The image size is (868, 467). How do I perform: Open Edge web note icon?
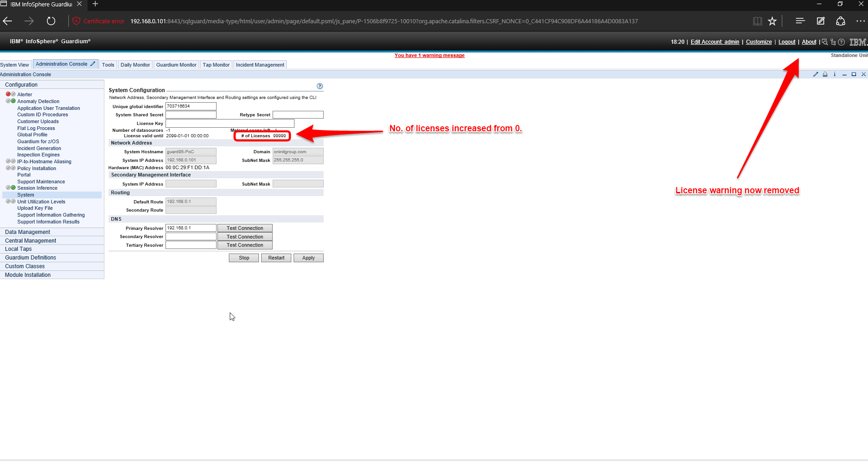821,21
